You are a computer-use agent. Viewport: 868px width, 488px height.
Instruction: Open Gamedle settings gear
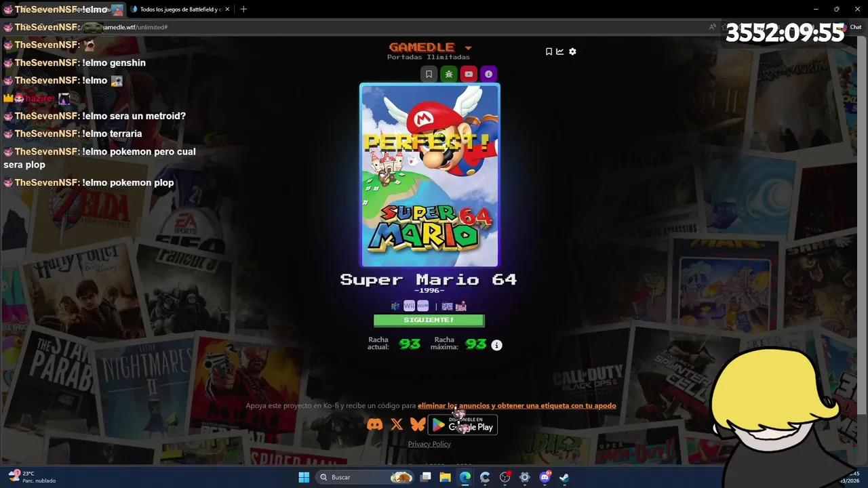(x=572, y=52)
